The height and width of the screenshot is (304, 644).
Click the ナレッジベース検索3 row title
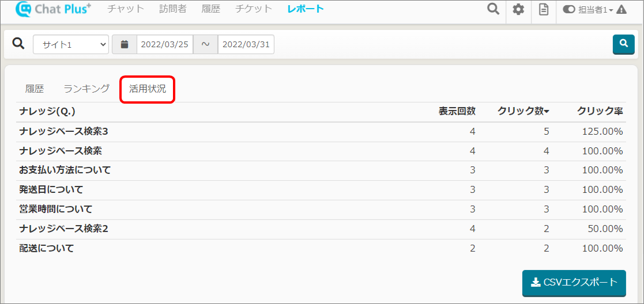click(63, 132)
